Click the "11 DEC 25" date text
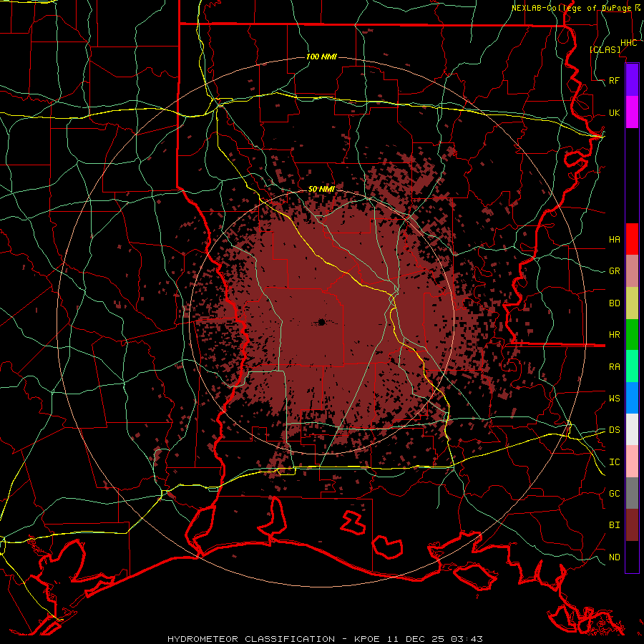Viewport: 644px width, 644px height. 415,639
